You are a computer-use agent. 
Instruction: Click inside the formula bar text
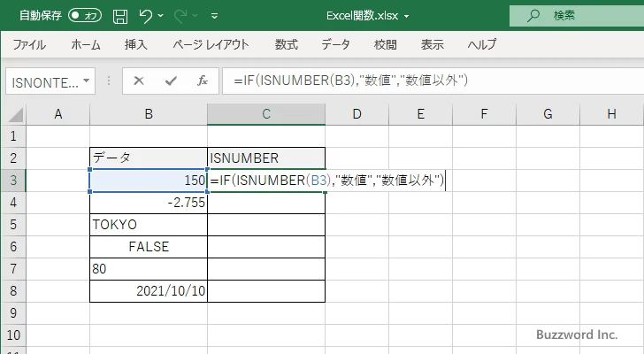tap(350, 81)
